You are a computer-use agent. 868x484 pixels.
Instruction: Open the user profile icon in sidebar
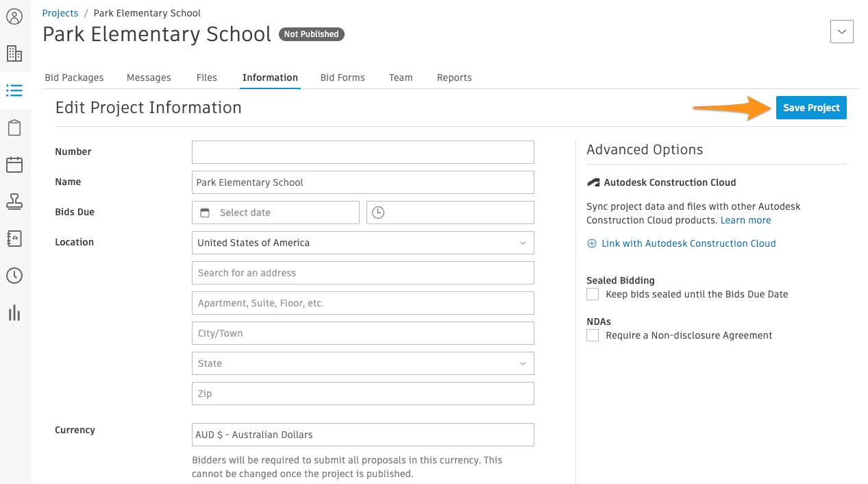(14, 16)
